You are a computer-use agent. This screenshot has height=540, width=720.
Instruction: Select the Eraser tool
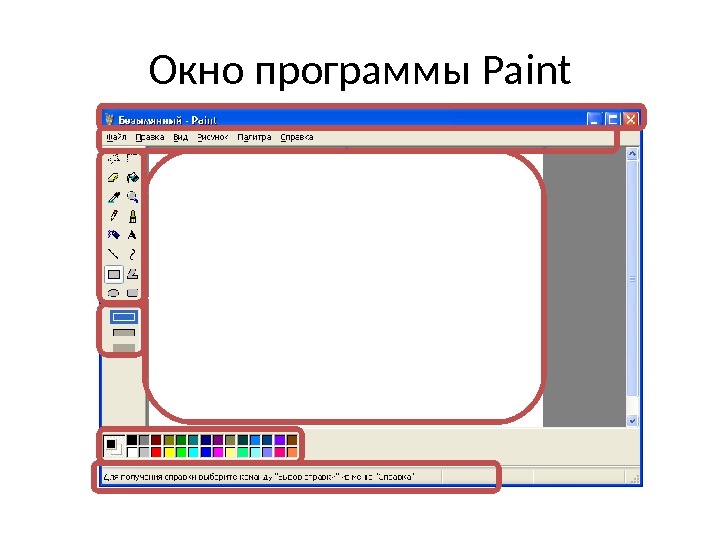(x=113, y=177)
